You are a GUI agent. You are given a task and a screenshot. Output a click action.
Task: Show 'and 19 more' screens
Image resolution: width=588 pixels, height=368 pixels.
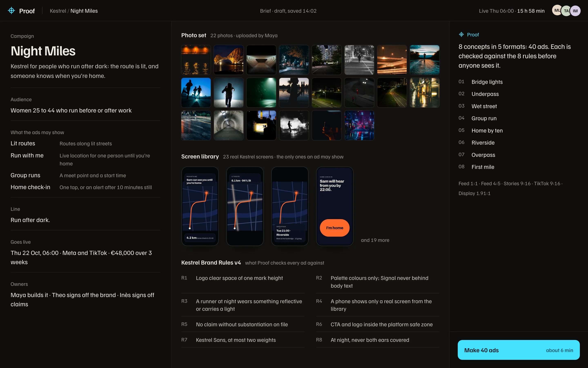(x=375, y=240)
